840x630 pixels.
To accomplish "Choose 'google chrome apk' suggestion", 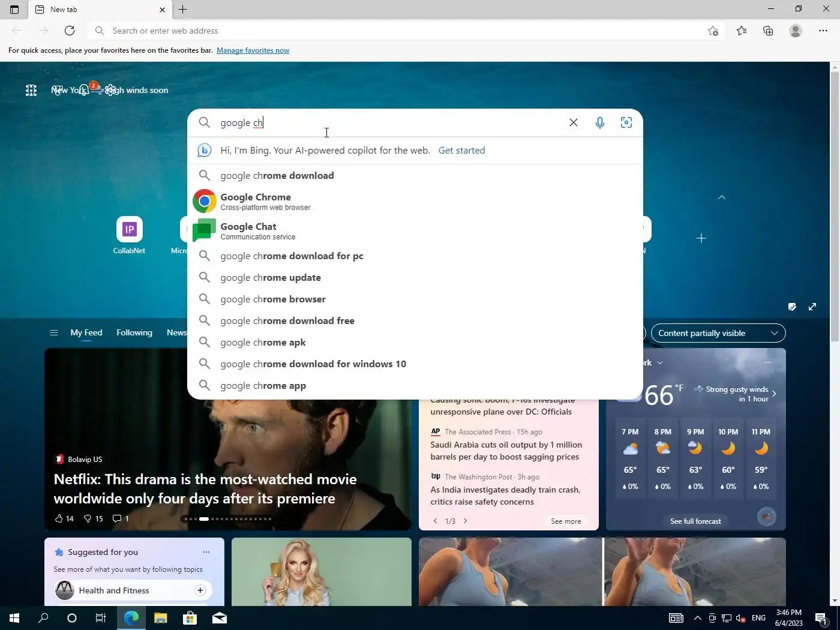I will (x=415, y=342).
